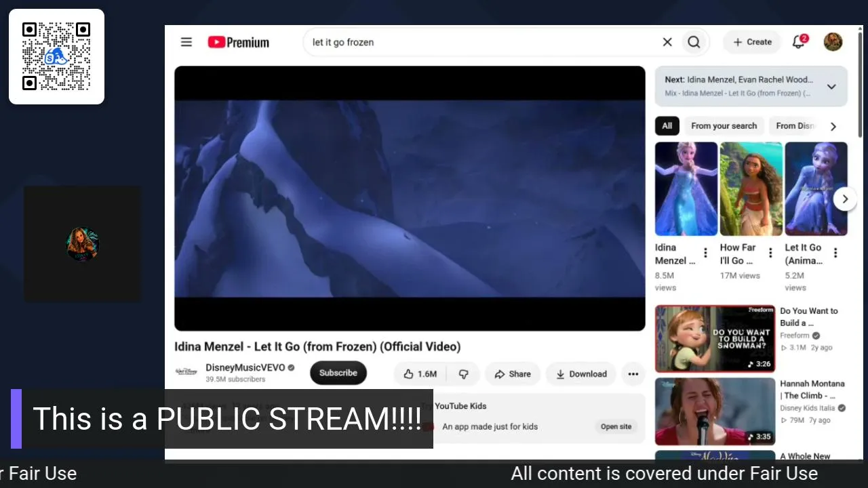868x488 pixels.
Task: Go to YouTube Premium home logo
Action: coord(239,42)
